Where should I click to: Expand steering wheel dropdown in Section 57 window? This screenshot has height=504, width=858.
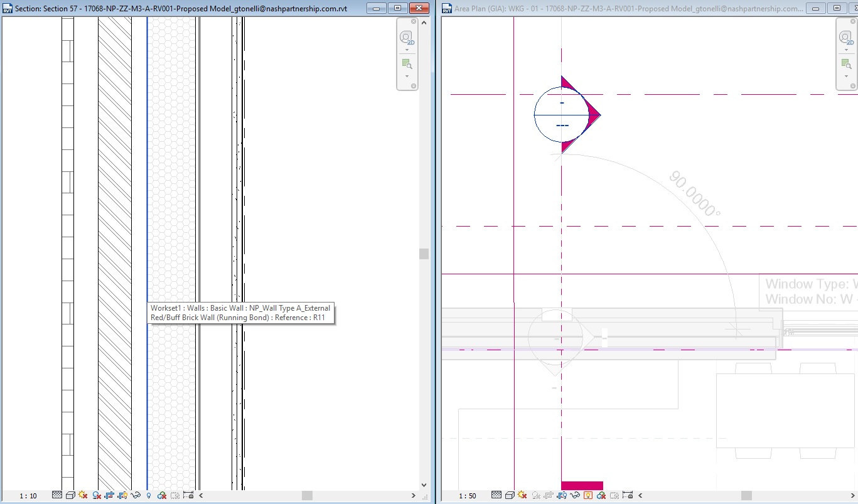click(407, 50)
